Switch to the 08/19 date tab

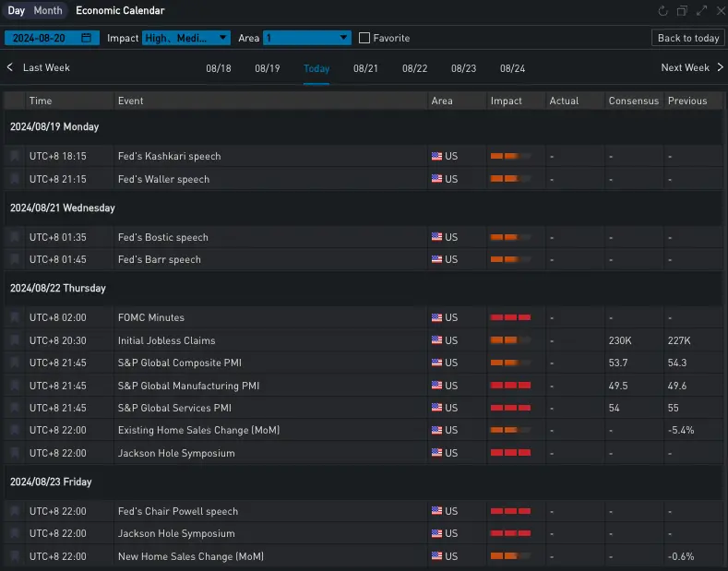click(268, 68)
